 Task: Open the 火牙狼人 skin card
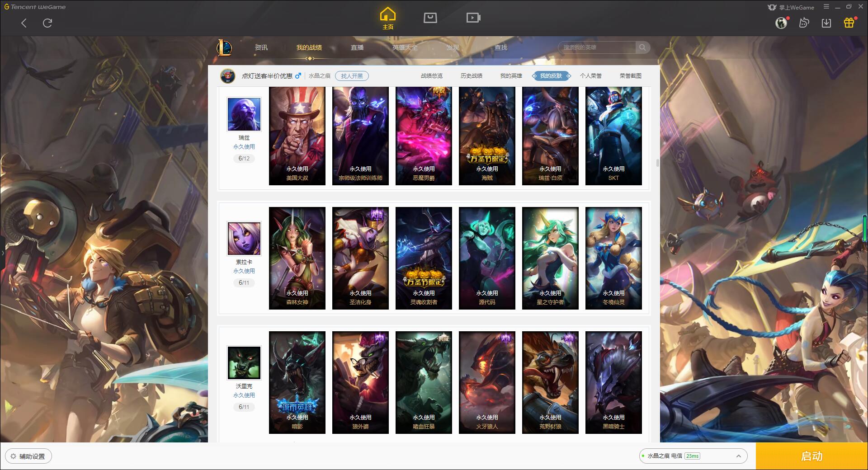[487, 382]
